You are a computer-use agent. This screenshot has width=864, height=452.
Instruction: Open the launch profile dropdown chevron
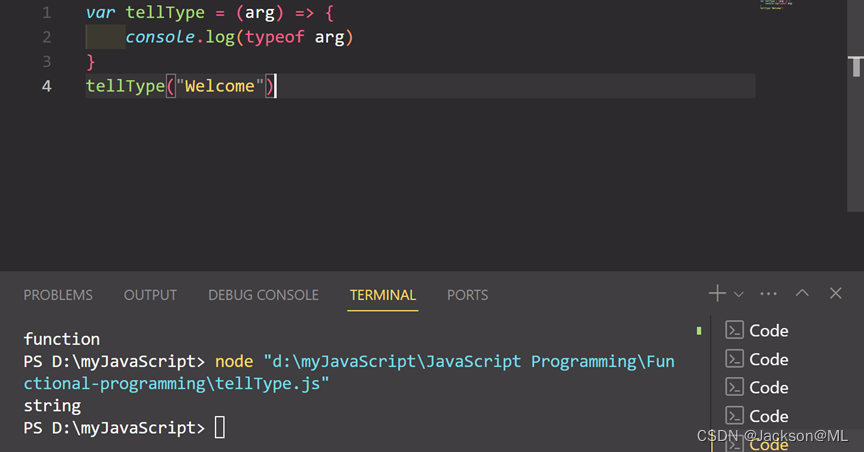pyautogui.click(x=739, y=295)
